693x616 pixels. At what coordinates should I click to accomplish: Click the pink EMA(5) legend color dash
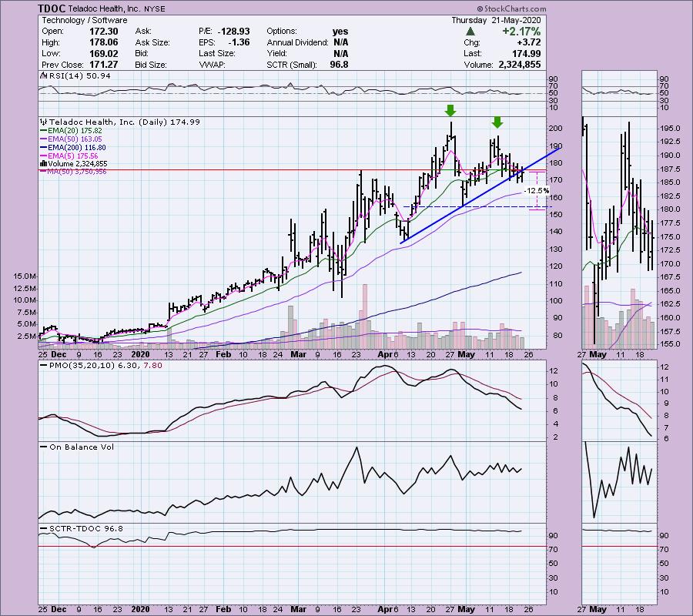[x=43, y=156]
